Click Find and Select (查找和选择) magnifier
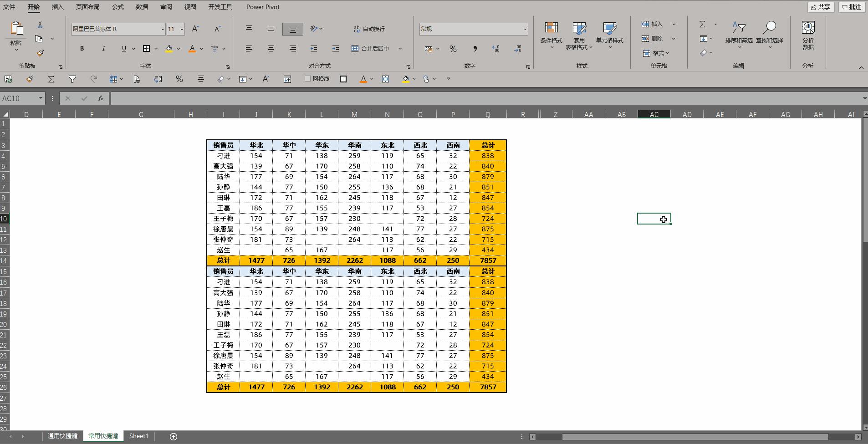Screen dimensions: 868x444 click(x=769, y=33)
